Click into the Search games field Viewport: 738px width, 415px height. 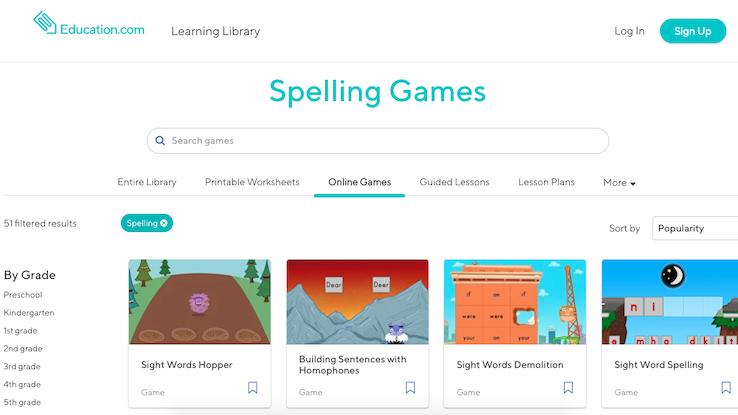pyautogui.click(x=378, y=141)
